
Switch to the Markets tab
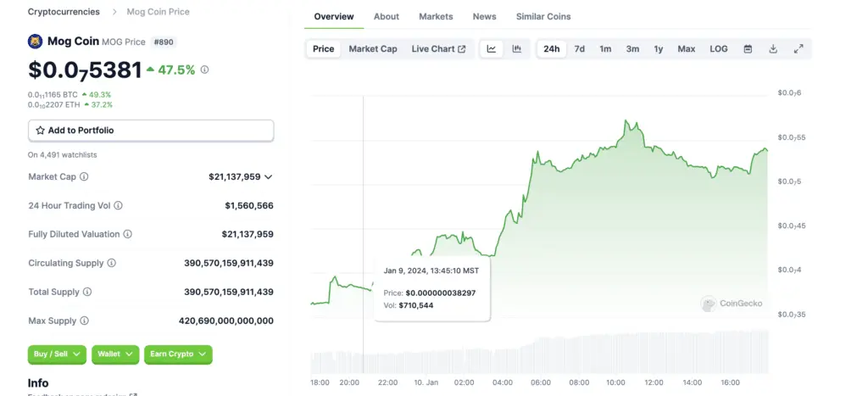click(436, 17)
